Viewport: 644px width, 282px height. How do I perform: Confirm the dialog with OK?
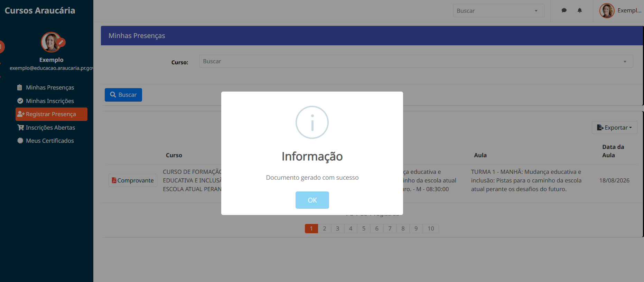(312, 200)
